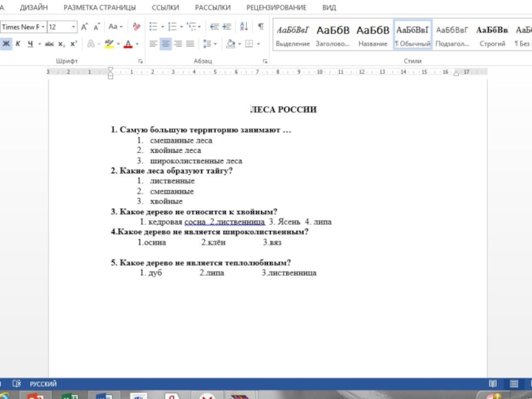Apply the Строгий style

point(492,35)
